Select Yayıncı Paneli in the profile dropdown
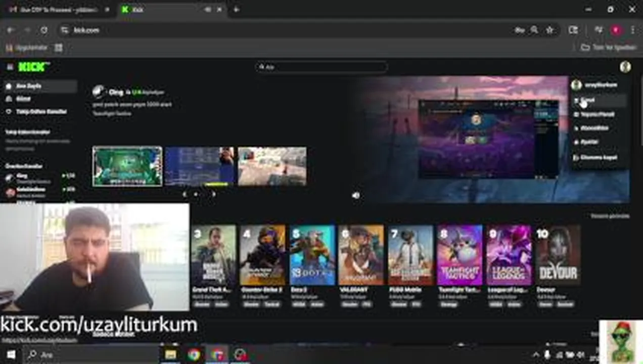Image resolution: width=643 pixels, height=364 pixels. [x=599, y=114]
